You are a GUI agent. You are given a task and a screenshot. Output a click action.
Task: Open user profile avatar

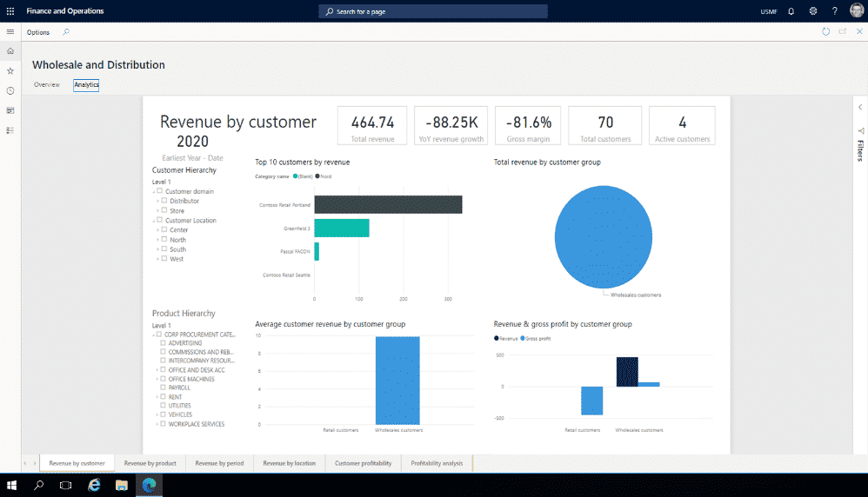coord(857,10)
